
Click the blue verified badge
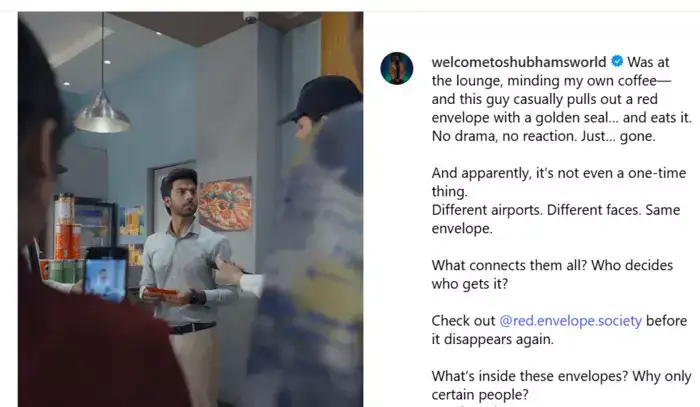[x=617, y=61]
